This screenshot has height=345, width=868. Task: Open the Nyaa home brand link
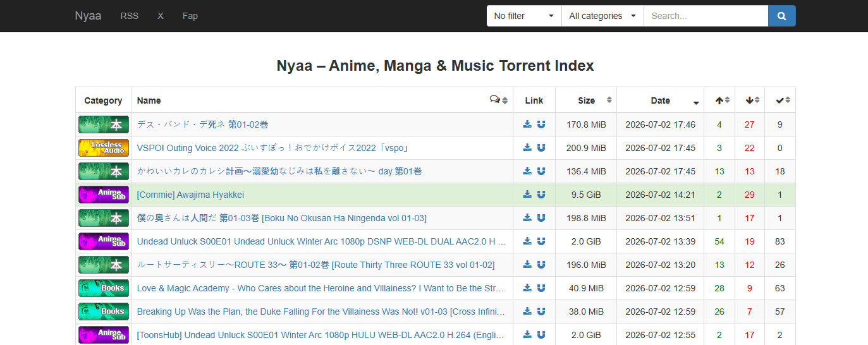[x=88, y=16]
